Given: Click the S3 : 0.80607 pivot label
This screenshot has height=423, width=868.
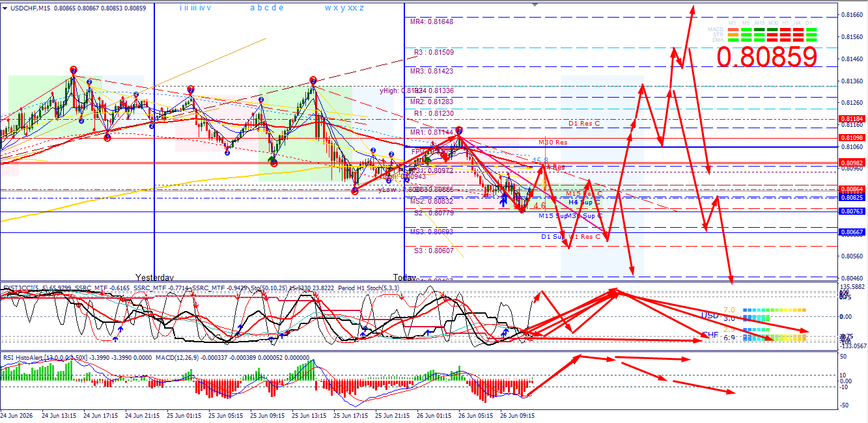Looking at the screenshot, I should coord(434,251).
